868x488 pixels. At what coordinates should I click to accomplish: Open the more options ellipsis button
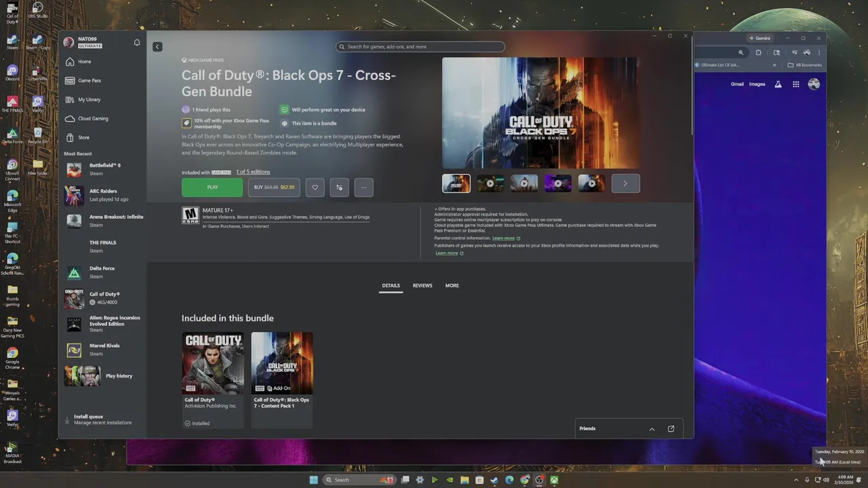pyautogui.click(x=363, y=188)
